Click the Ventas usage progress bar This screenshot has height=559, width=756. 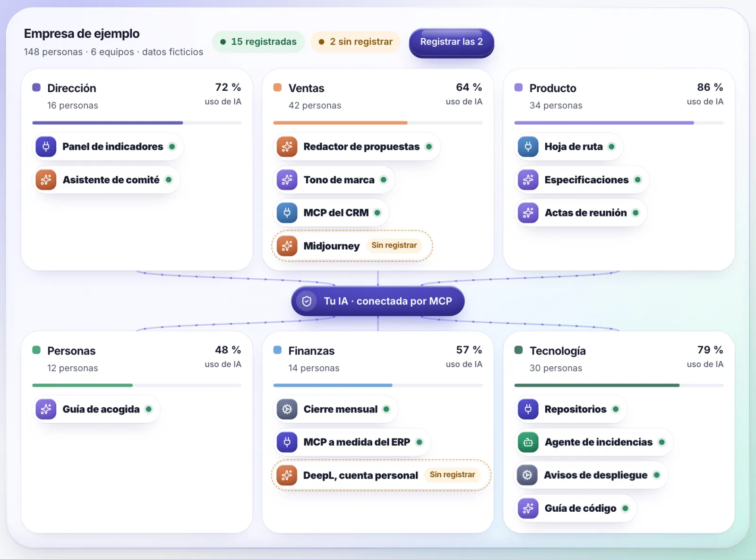(x=378, y=123)
